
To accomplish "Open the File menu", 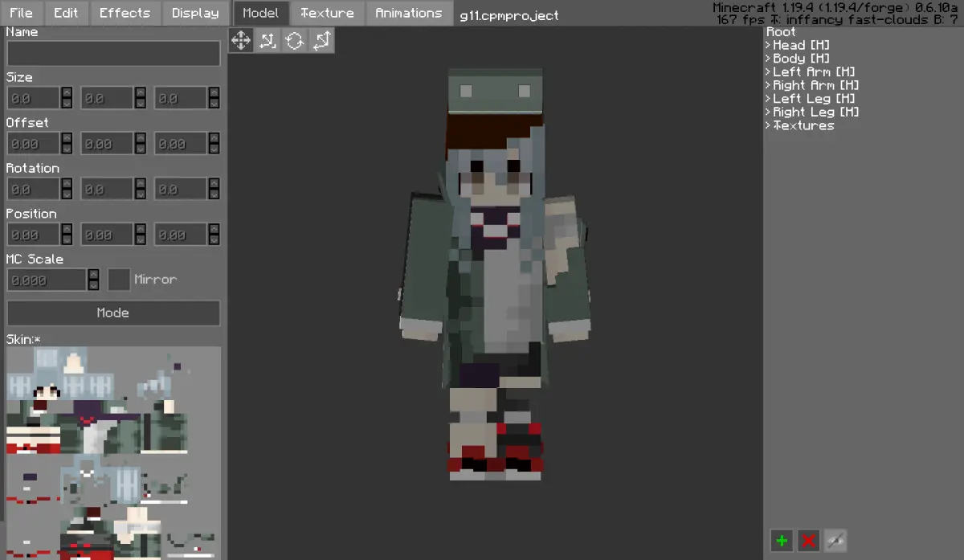I will 22,13.
